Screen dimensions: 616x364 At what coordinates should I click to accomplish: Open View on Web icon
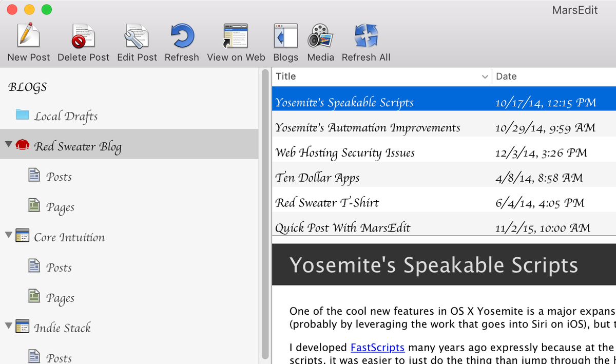pos(236,35)
